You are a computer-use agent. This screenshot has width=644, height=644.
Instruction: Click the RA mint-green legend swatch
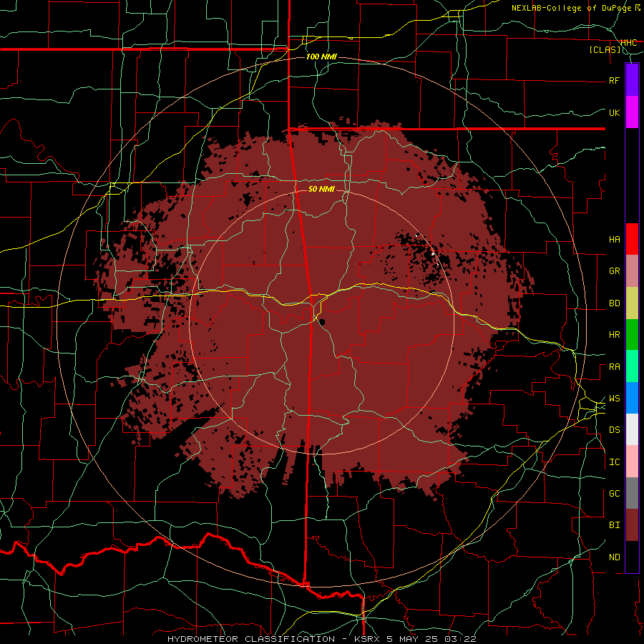[x=632, y=366]
